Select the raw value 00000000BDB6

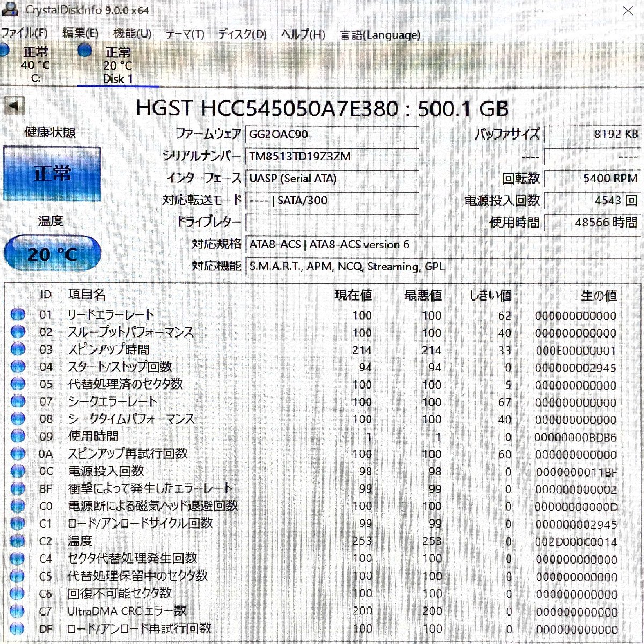pyautogui.click(x=576, y=437)
